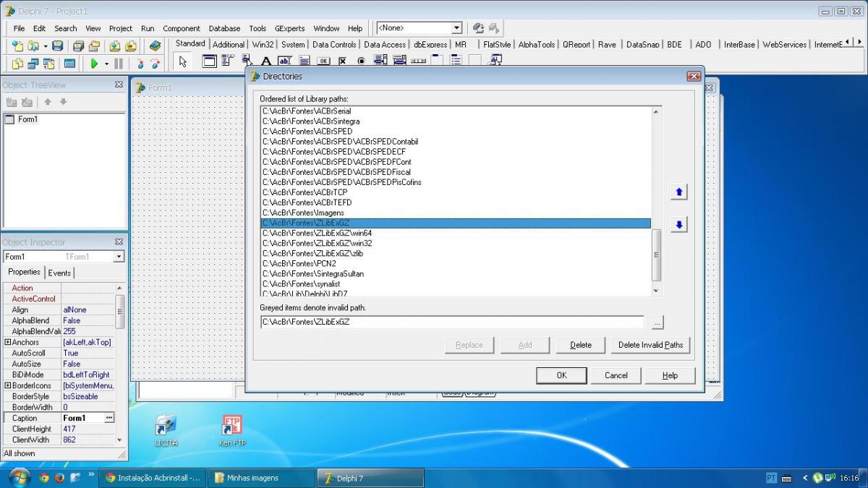Switch to Minhas imagens taskbar window
This screenshot has height=488, width=868.
(x=261, y=477)
